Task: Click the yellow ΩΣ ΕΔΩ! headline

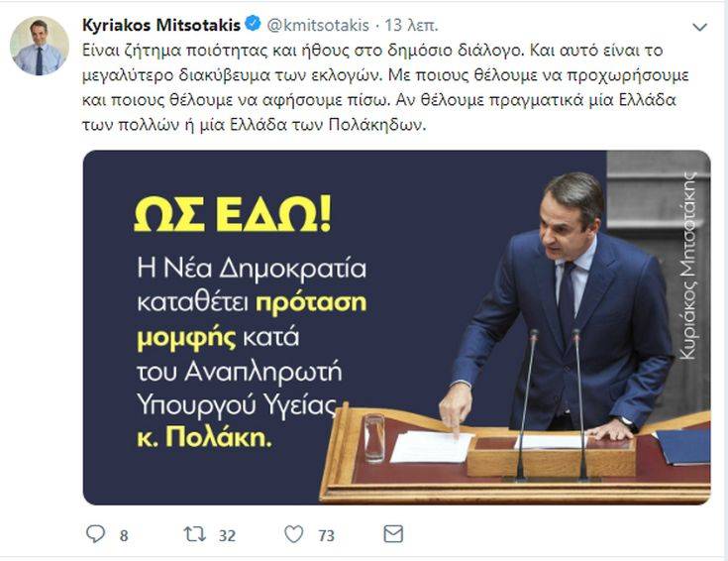Action: [x=233, y=214]
